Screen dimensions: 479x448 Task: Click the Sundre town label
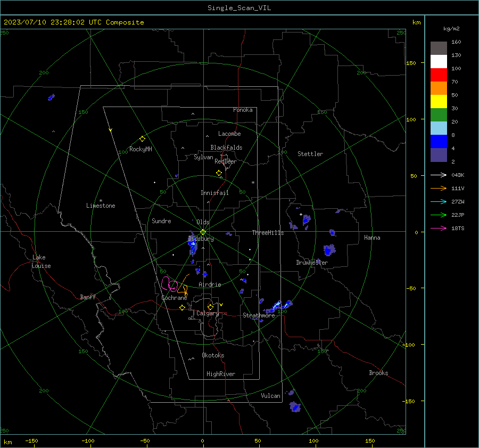(161, 221)
